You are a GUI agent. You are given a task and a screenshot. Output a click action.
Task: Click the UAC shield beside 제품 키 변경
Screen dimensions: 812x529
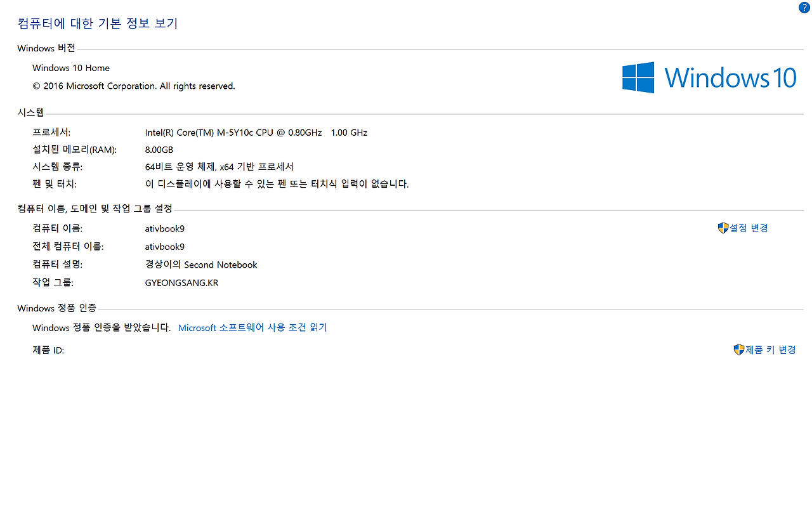738,349
